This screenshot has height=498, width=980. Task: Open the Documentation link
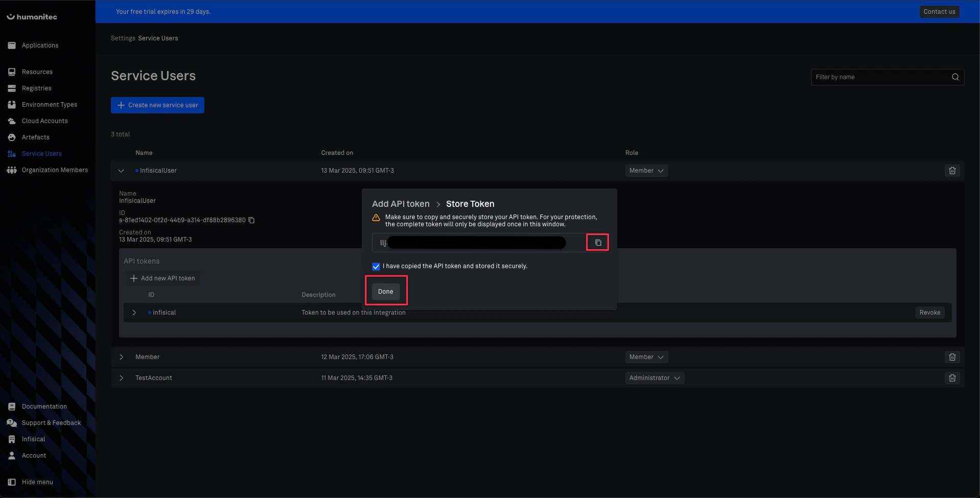(44, 407)
